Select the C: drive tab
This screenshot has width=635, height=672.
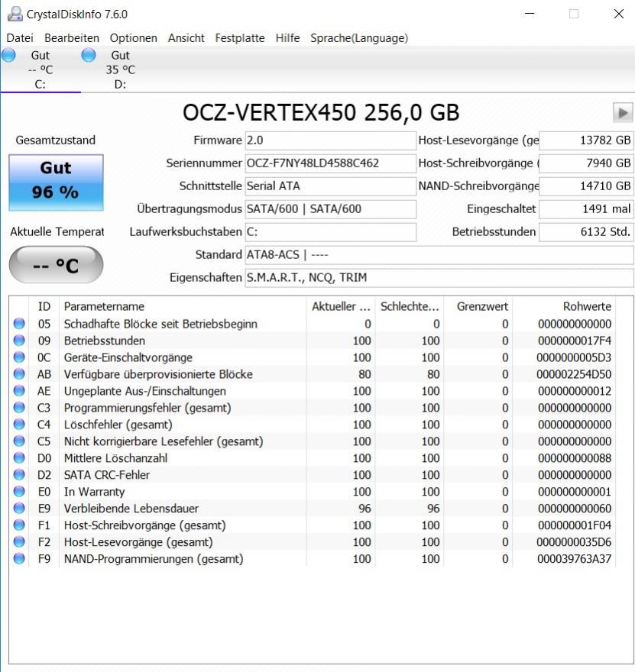40,69
